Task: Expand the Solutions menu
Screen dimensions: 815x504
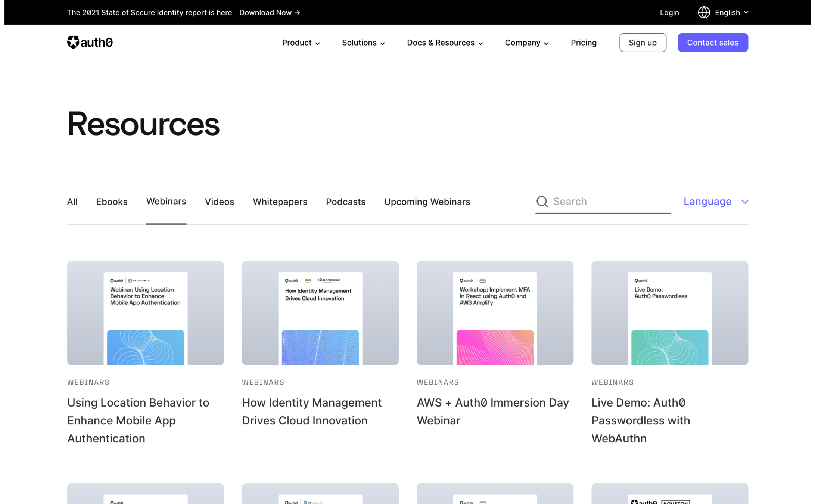Action: (x=363, y=43)
